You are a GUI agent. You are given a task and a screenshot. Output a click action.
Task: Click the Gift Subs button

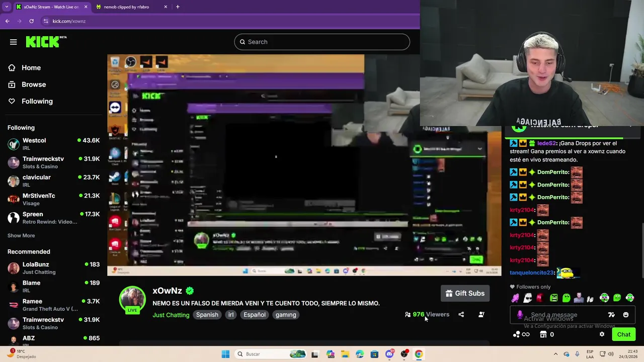465,293
